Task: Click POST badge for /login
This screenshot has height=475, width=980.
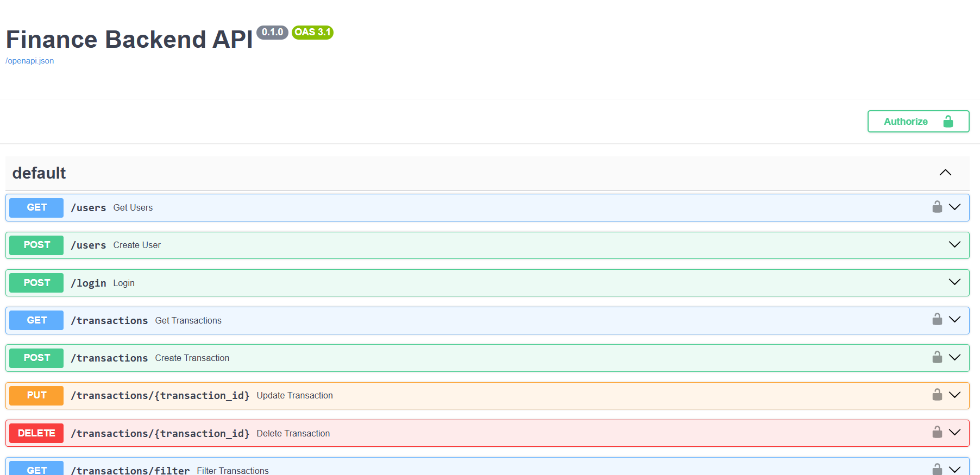Action: (x=36, y=283)
